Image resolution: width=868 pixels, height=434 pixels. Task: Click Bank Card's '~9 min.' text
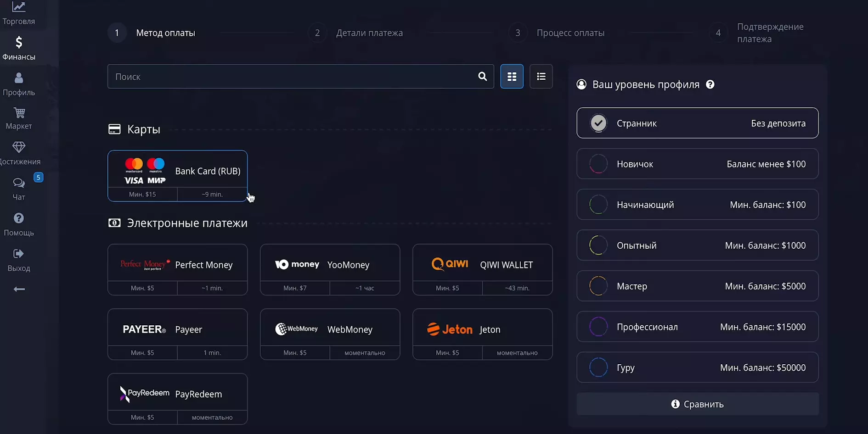tap(212, 195)
